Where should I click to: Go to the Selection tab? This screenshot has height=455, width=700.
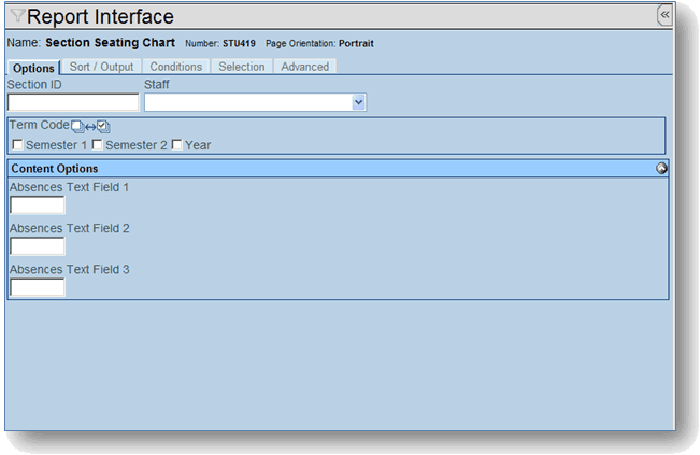tap(241, 67)
